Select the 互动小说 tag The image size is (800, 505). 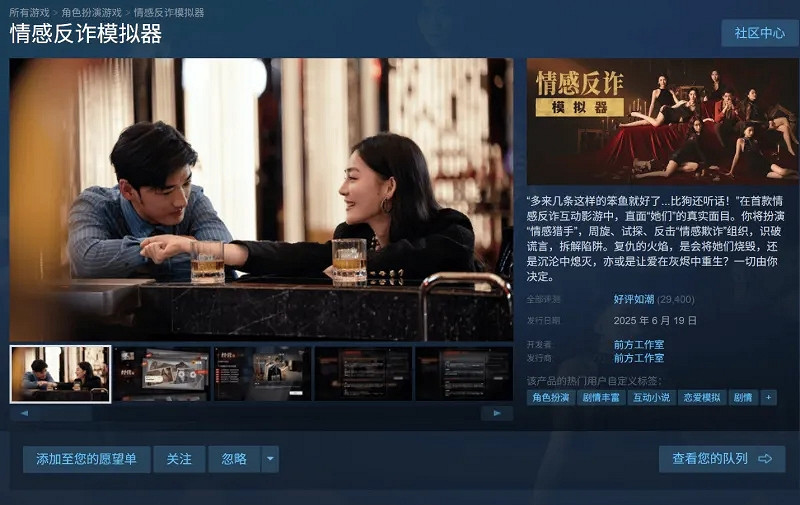point(651,397)
